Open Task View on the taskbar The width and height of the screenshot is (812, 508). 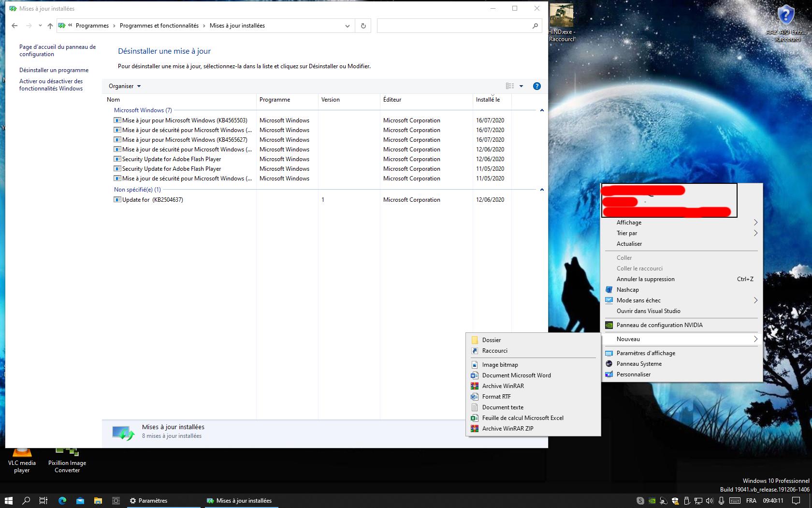click(x=43, y=501)
